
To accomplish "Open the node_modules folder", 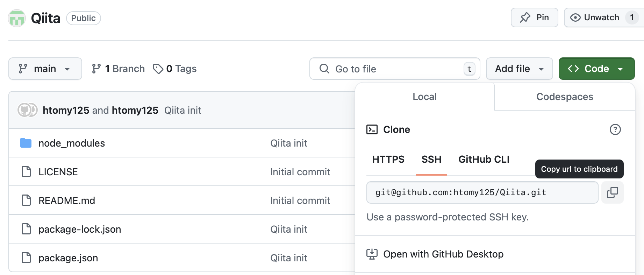I will (72, 143).
